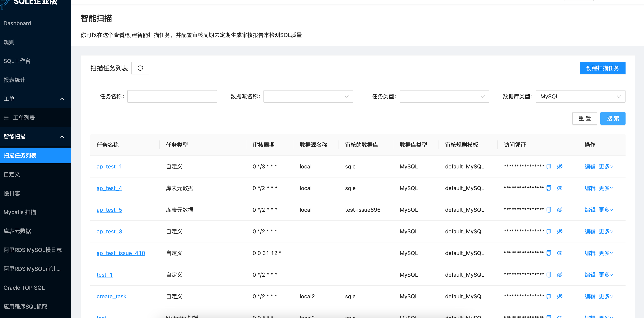
Task: Show the masked credential for test_1
Action: pos(560,275)
